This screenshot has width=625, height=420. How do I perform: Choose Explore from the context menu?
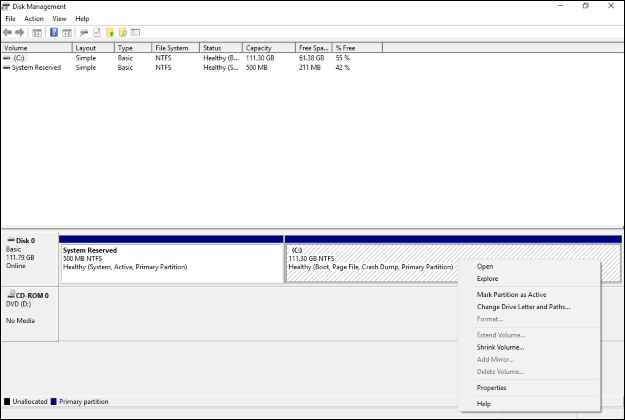529,279
